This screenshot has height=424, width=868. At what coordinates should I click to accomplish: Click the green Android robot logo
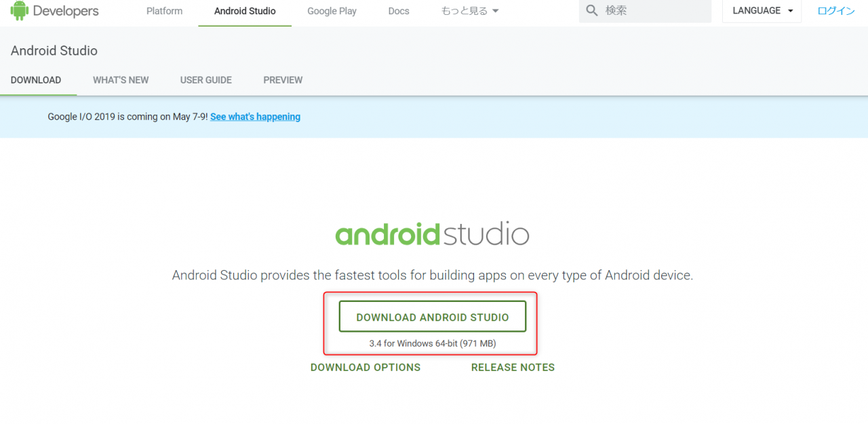19,10
